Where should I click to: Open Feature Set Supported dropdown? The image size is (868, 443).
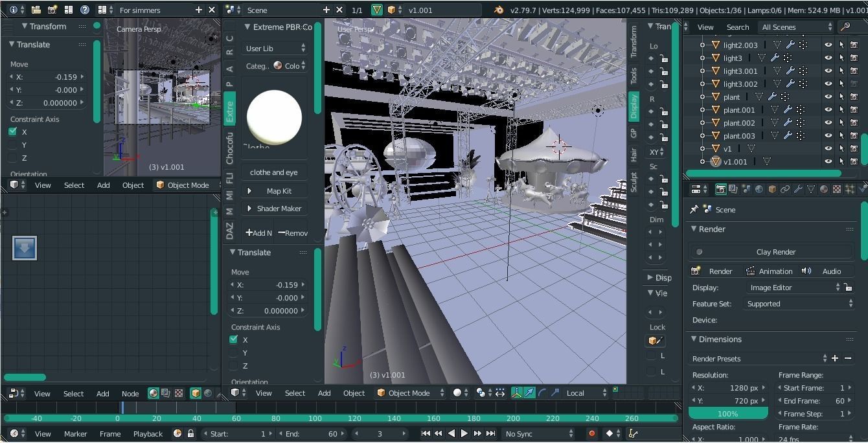[x=798, y=303]
